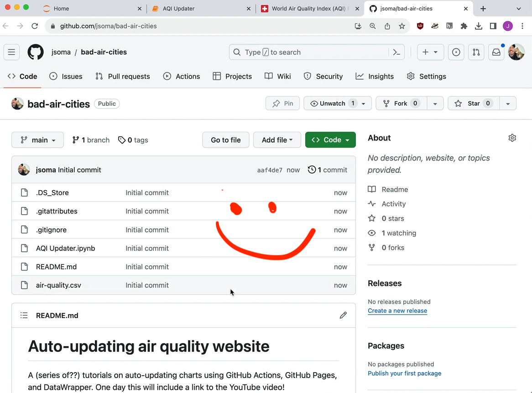Open the .gitignore file
532x393 pixels.
point(51,230)
